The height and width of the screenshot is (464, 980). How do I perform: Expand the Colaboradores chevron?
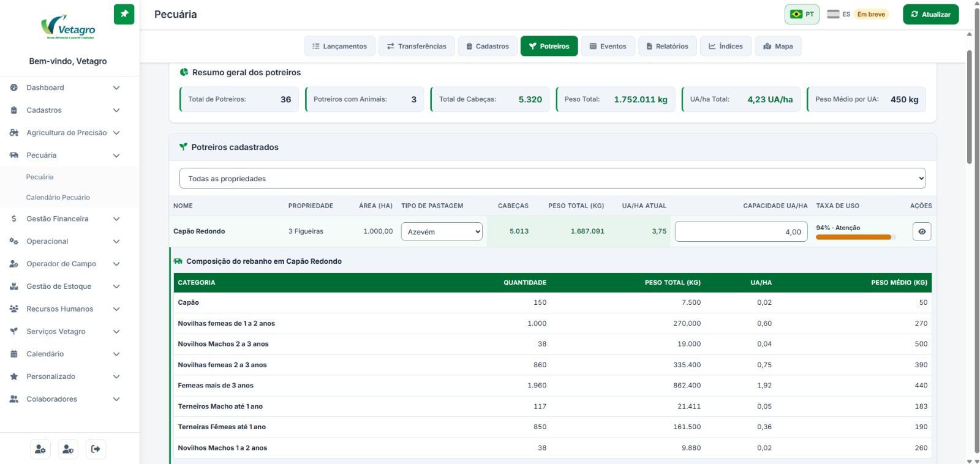[x=116, y=399]
